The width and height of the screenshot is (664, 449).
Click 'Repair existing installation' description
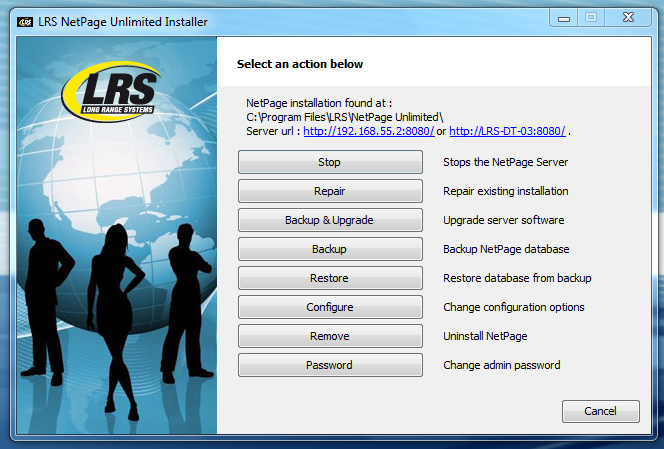click(x=506, y=191)
